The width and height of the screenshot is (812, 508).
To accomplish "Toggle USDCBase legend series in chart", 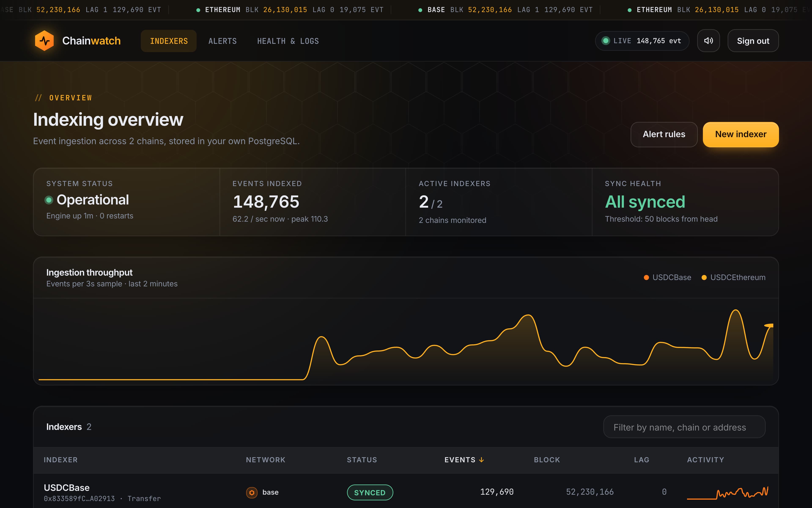I will pos(667,277).
